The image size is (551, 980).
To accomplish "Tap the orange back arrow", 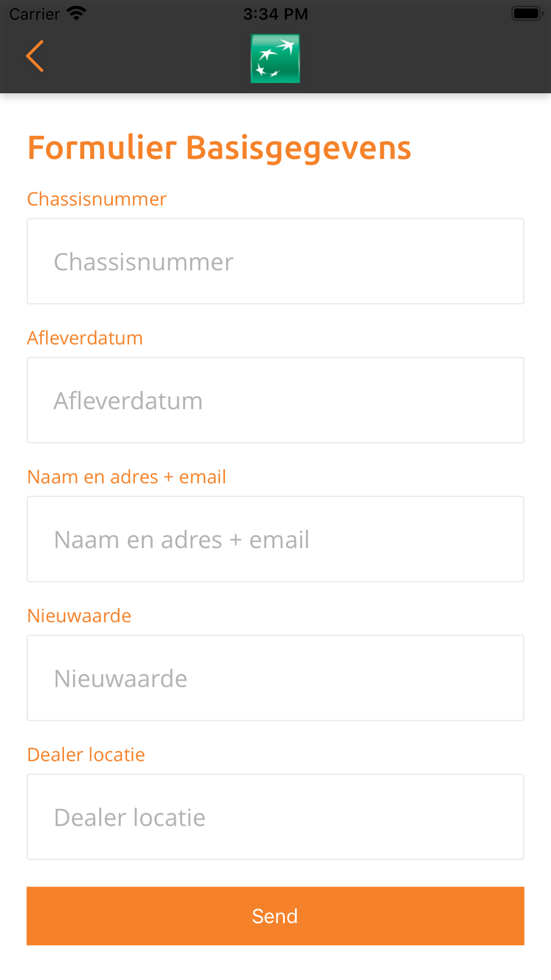I will 35,56.
